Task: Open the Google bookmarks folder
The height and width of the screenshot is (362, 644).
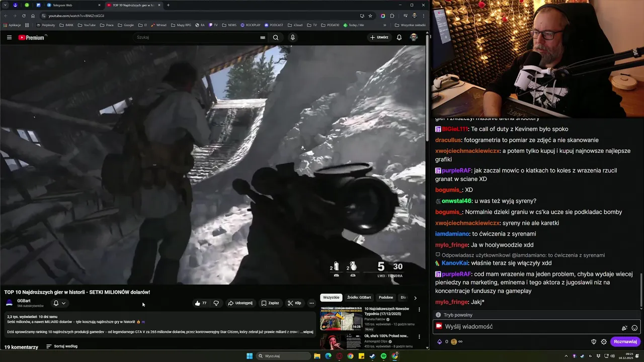Action: (x=126, y=25)
